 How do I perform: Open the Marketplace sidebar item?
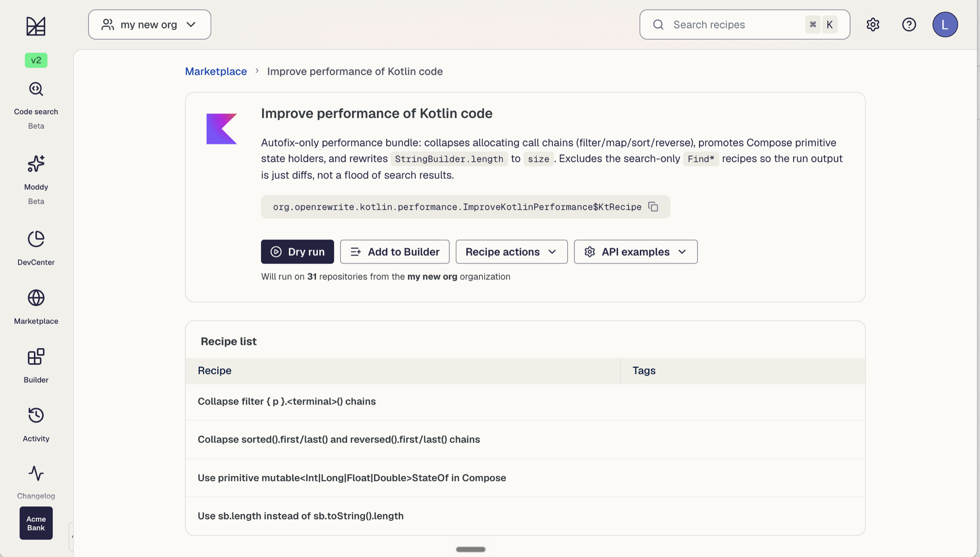(x=36, y=307)
